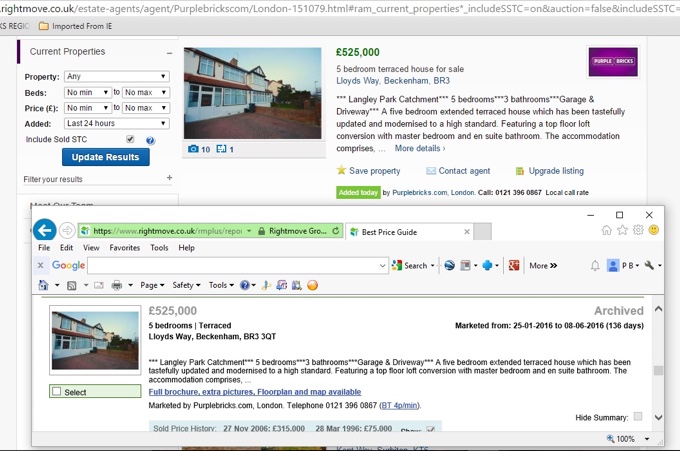Viewport: 680px width, 451px height.
Task: Open a new blank tab in IE
Action: (482, 232)
